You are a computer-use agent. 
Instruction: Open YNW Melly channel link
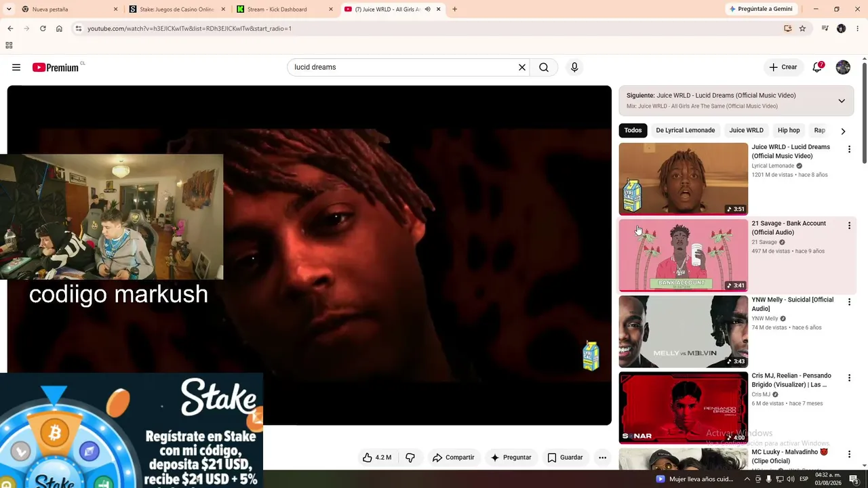click(x=765, y=319)
